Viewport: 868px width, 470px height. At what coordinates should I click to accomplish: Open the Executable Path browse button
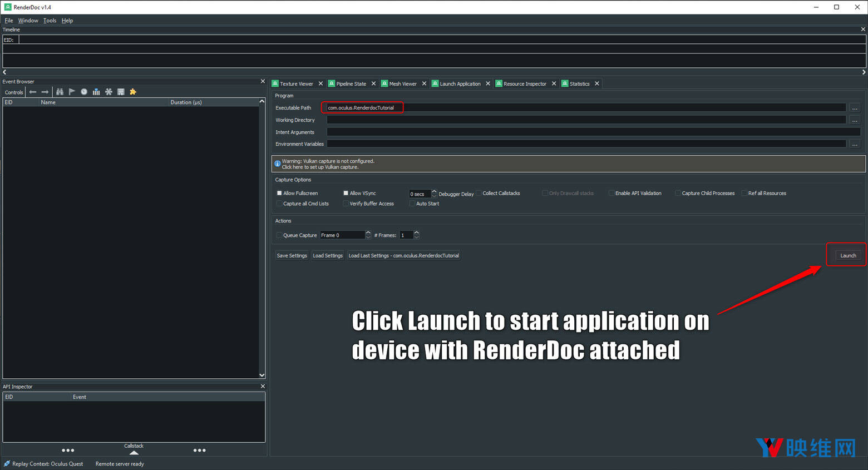(855, 108)
